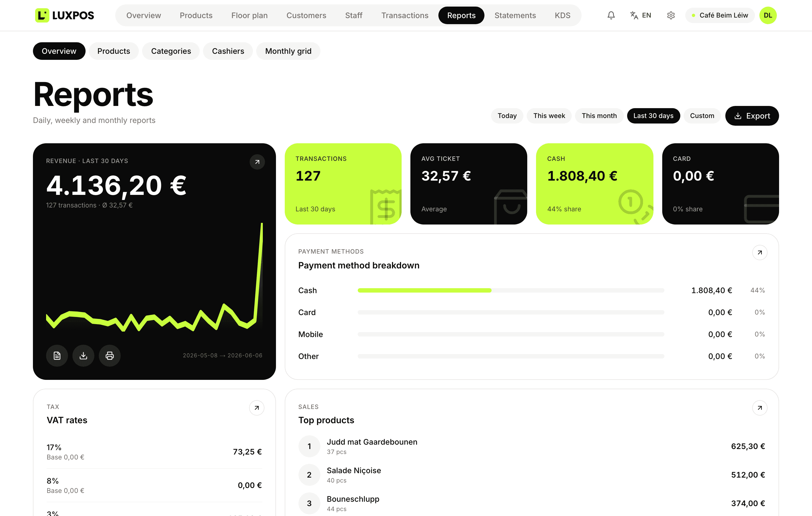Screen dimensions: 812x516
Task: Open Transactions page
Action: (405, 15)
